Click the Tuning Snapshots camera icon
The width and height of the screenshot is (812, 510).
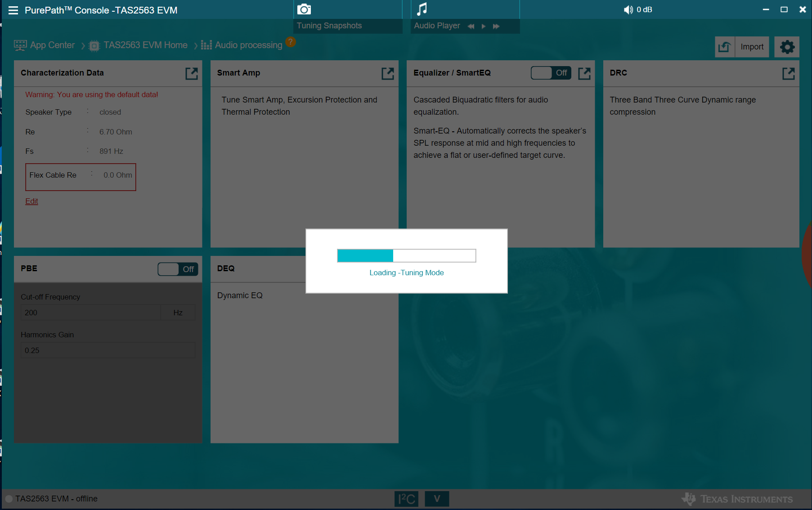click(x=304, y=9)
